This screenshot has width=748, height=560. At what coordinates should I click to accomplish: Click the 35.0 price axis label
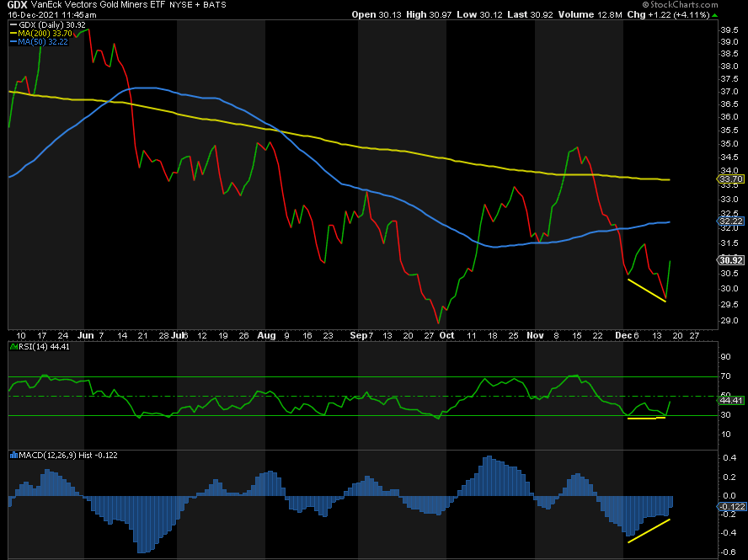(729, 144)
